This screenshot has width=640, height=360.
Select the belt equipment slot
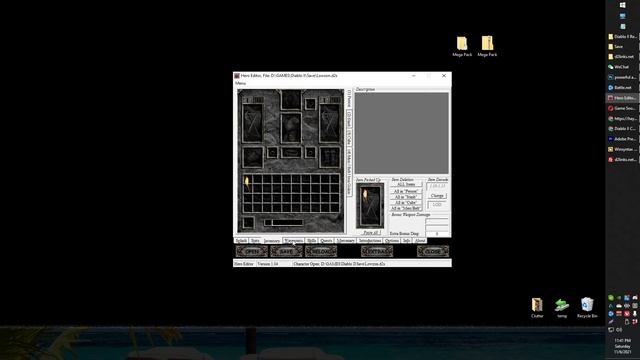click(x=291, y=153)
